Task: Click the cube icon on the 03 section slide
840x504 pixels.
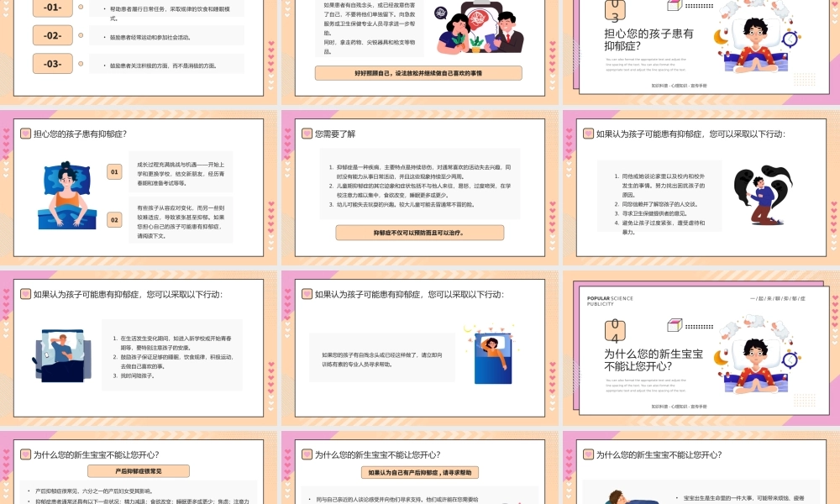Action: 675,5
